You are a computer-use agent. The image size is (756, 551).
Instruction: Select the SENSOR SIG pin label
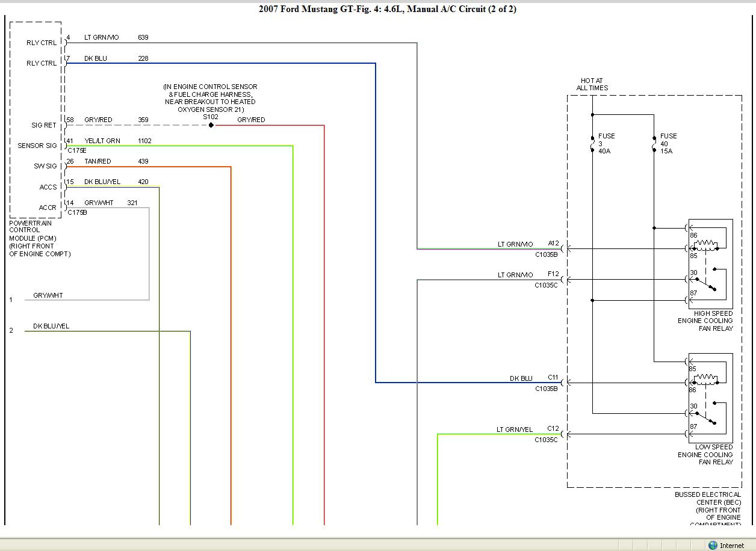pyautogui.click(x=37, y=146)
